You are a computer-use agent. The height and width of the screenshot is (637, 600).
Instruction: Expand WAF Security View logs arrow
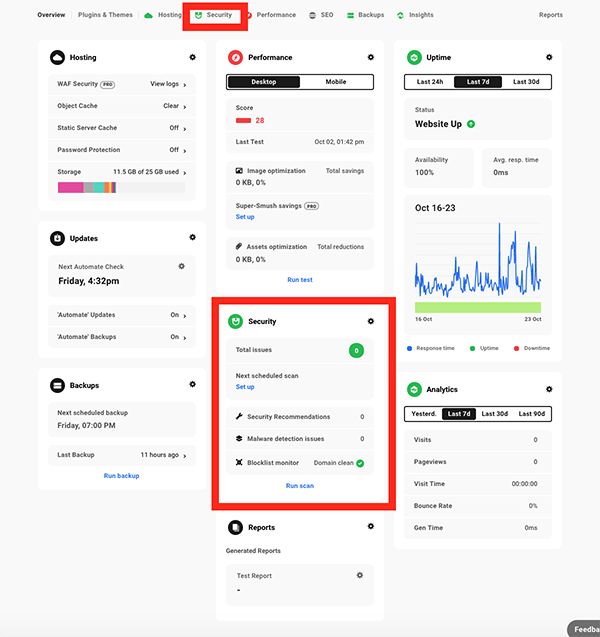(x=185, y=85)
